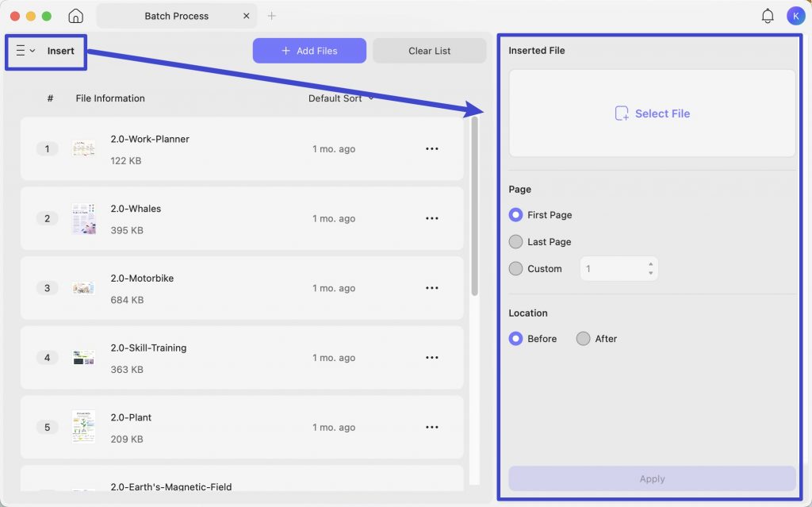Open the user profile avatar K
The height and width of the screenshot is (507, 812).
[x=795, y=16]
